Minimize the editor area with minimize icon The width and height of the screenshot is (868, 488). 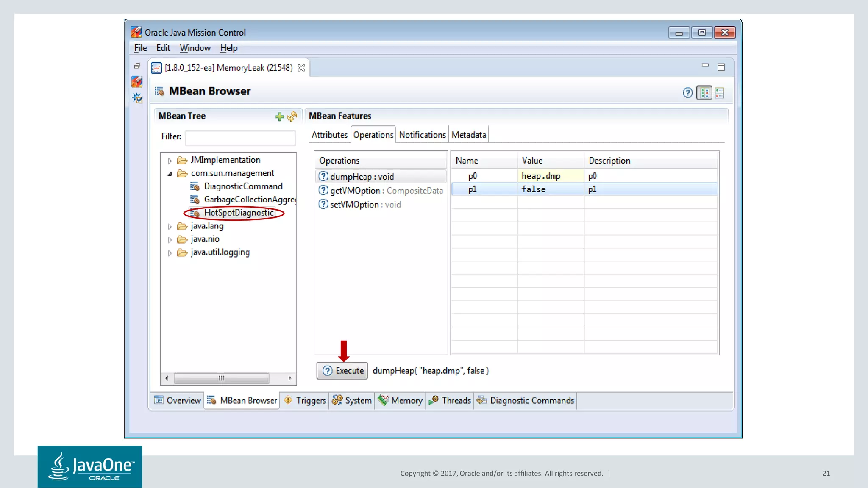pos(705,65)
